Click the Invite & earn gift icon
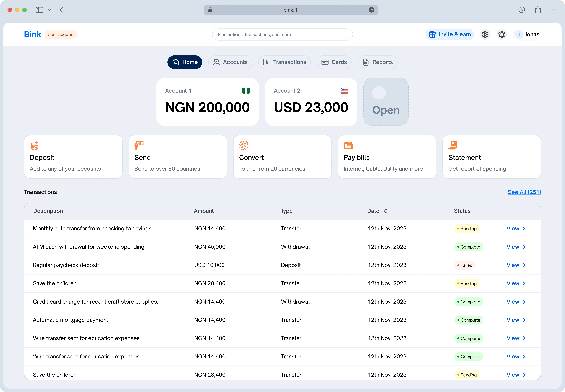The width and height of the screenshot is (565, 392). point(432,34)
